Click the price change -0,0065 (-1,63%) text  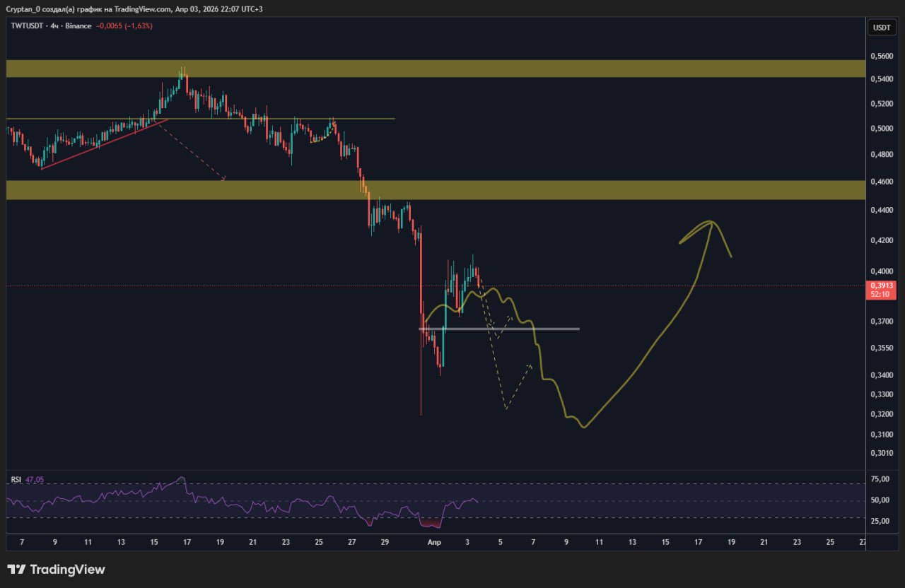click(124, 26)
